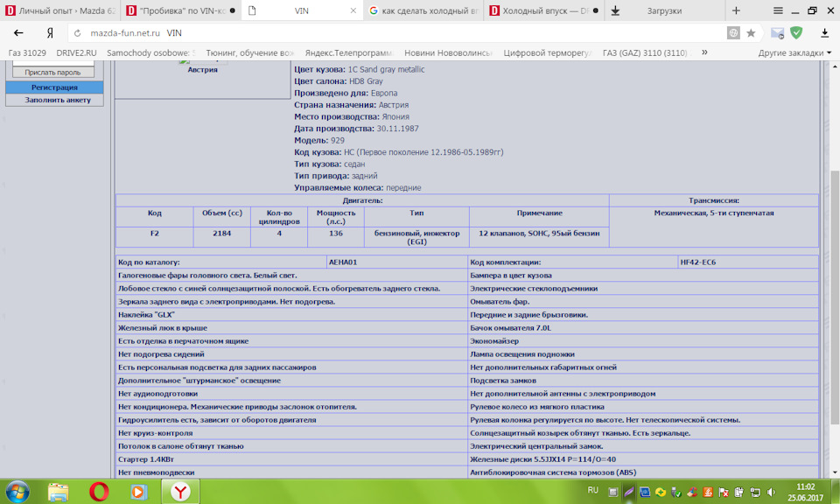Bookmark this page with the star icon

click(751, 33)
